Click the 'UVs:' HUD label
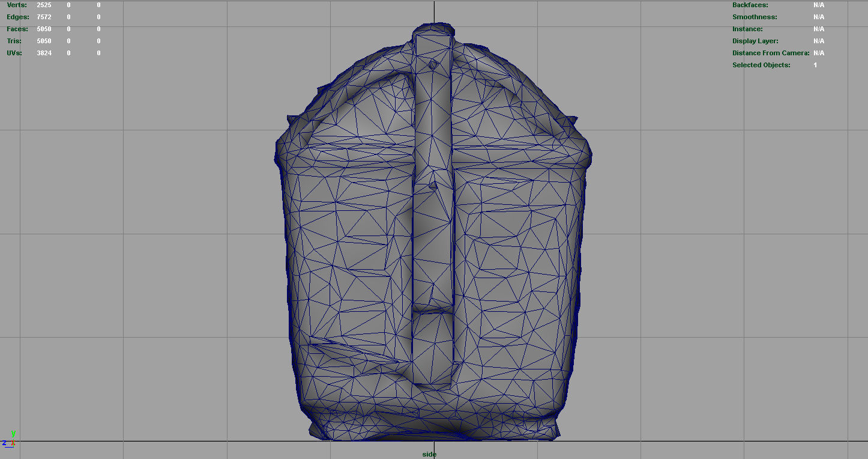Image resolution: width=868 pixels, height=459 pixels. 14,53
